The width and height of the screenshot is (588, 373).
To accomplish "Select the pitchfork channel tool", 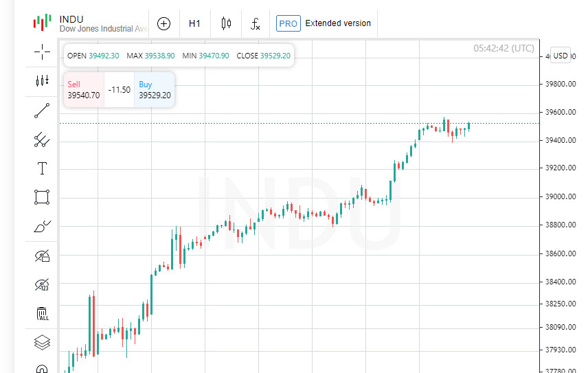I will [42, 139].
